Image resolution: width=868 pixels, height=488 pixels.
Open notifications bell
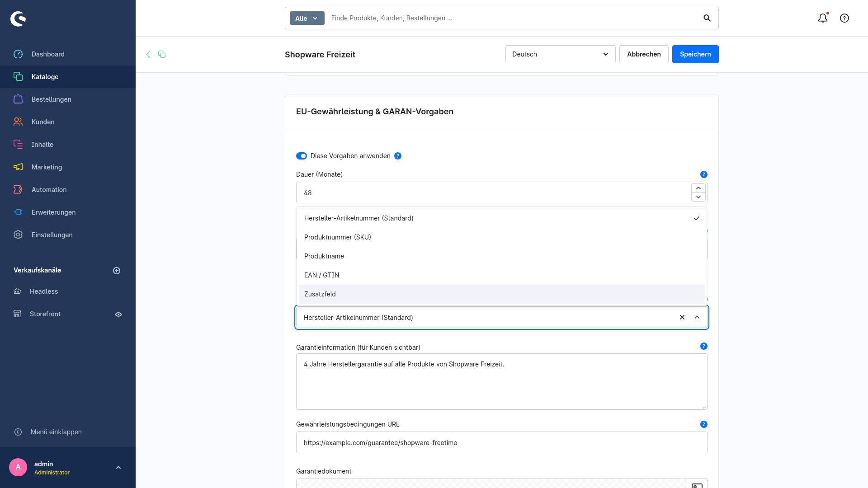823,18
